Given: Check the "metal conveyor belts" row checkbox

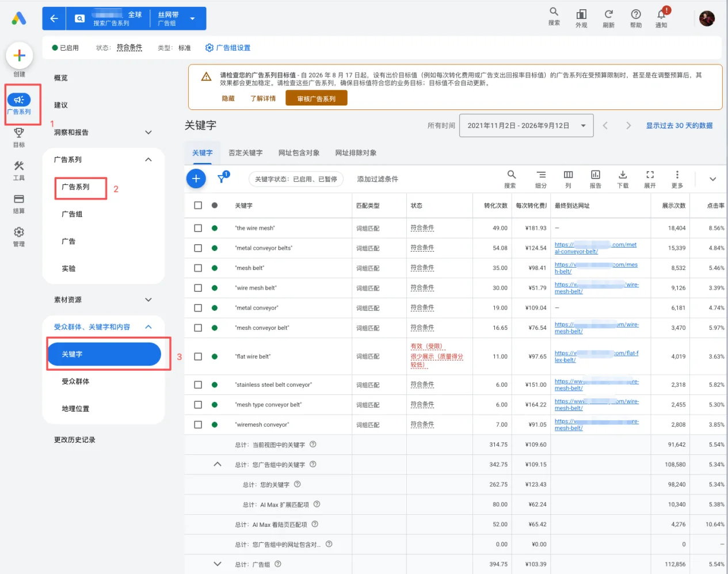Looking at the screenshot, I should tap(198, 248).
